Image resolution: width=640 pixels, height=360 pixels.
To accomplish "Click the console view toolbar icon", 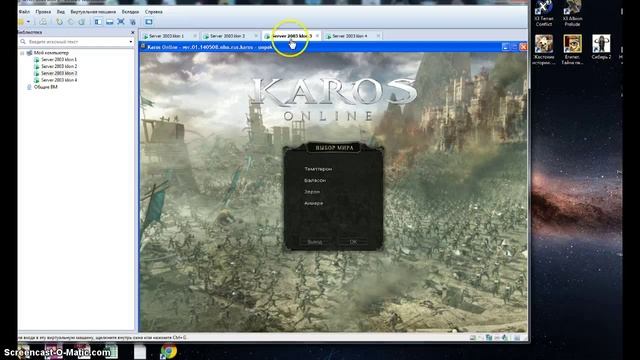I will [149, 22].
